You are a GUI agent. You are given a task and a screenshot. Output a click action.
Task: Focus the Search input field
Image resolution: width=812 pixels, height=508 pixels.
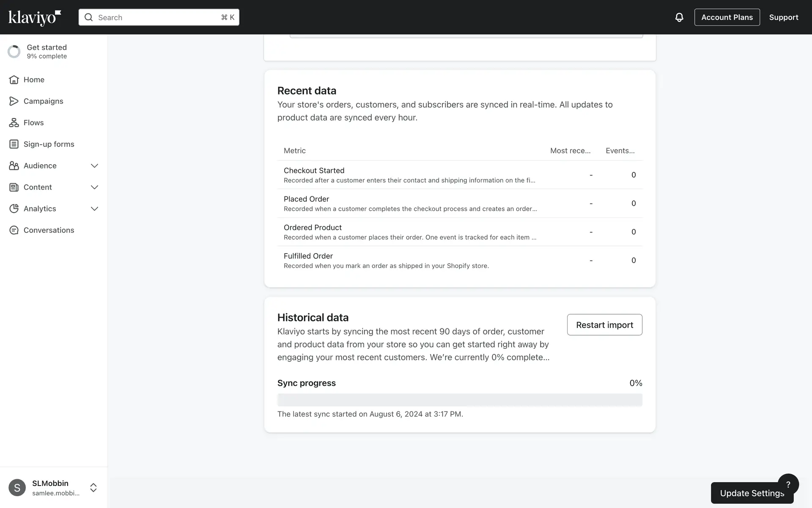click(x=159, y=17)
